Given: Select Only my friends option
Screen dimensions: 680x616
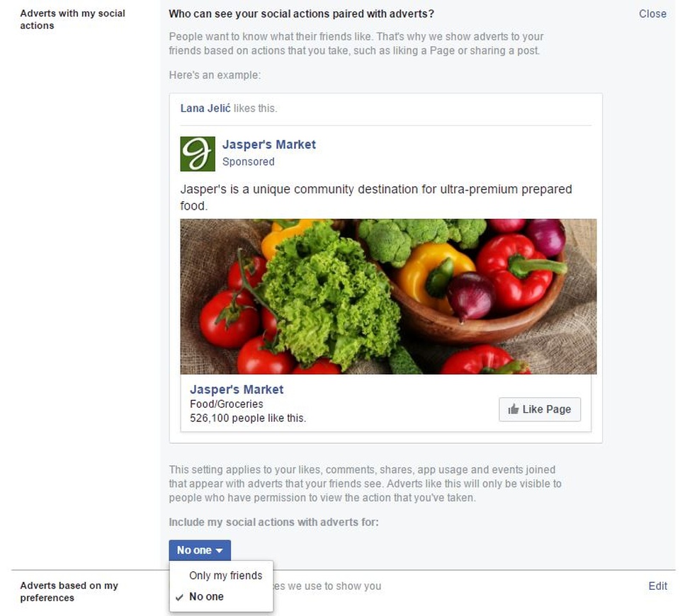Looking at the screenshot, I should click(225, 576).
